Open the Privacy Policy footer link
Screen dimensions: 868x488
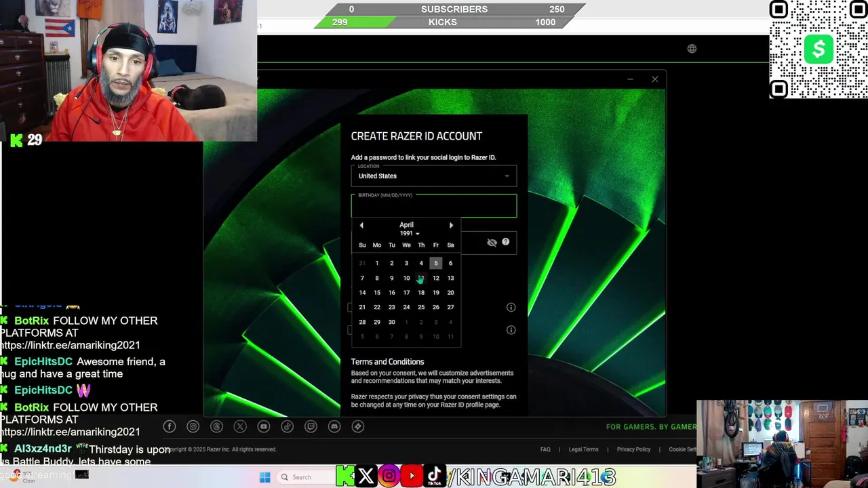tap(633, 449)
